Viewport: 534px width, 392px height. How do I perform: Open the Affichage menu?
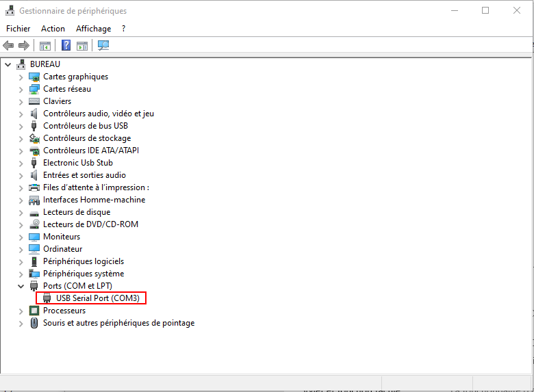[x=93, y=29]
